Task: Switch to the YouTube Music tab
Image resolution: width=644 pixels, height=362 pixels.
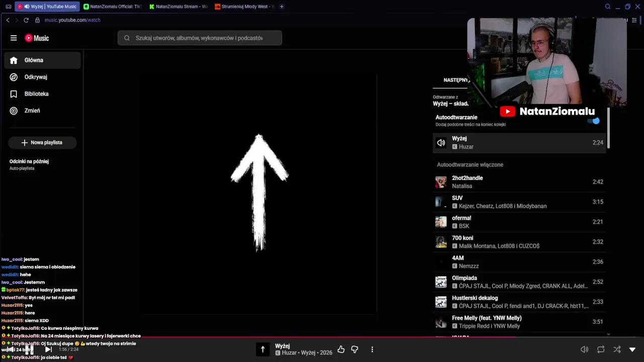Action: tap(47, 7)
